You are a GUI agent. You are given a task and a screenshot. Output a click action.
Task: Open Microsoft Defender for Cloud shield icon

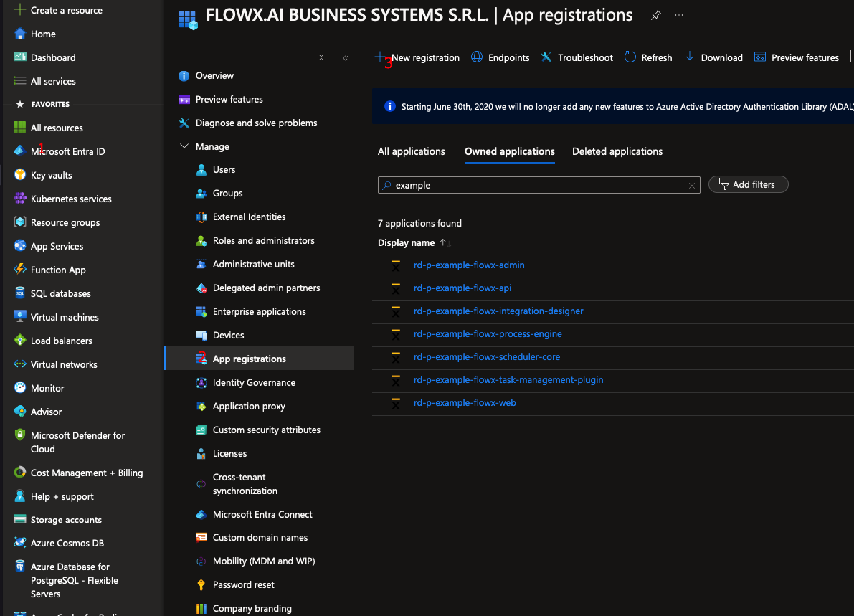tap(19, 435)
